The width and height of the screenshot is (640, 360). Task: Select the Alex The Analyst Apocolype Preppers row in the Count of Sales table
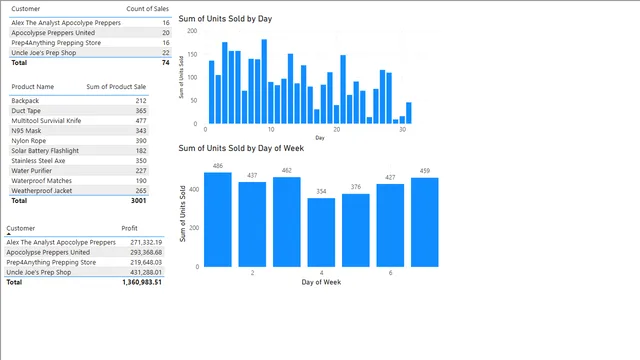90,23
